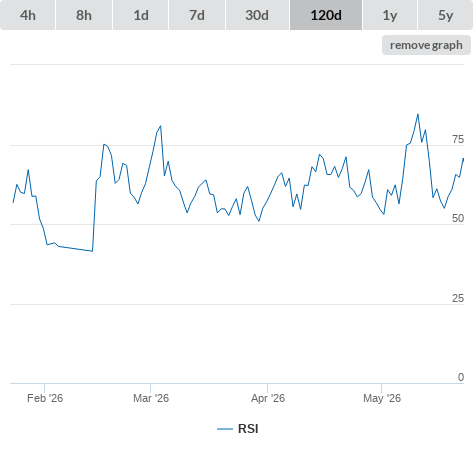Click the blue RSI legend line swatch

[x=225, y=429]
